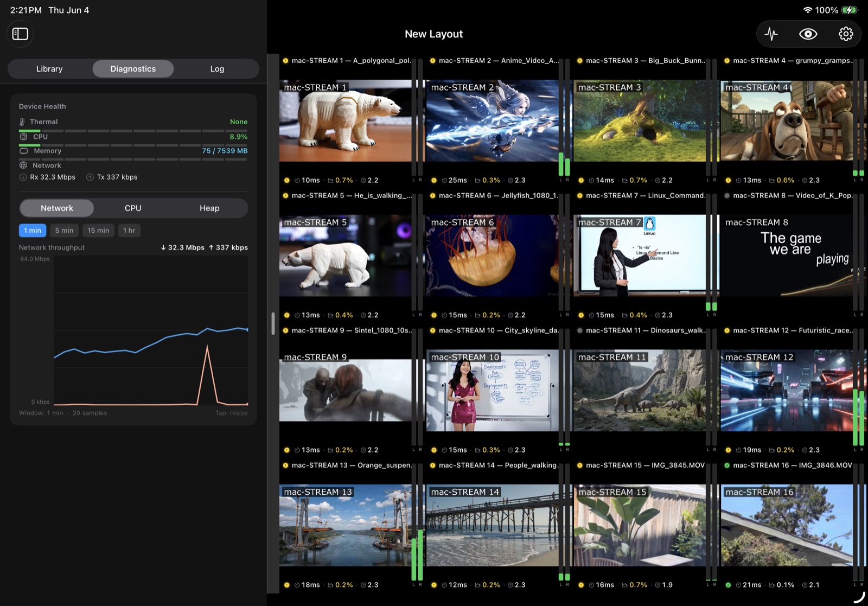The height and width of the screenshot is (606, 868).
Task: Toggle the sidebar panel icon
Action: 20,34
